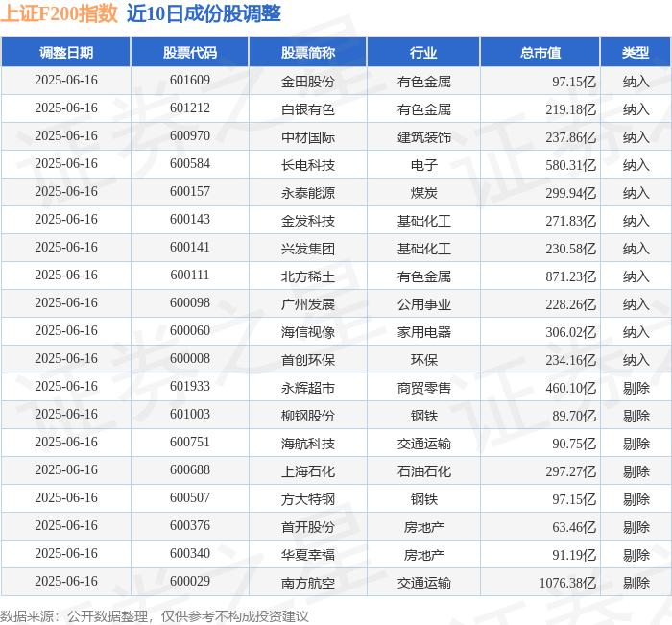Click stock name 广州发展
Viewport: 672px width, 625px height.
click(x=308, y=304)
